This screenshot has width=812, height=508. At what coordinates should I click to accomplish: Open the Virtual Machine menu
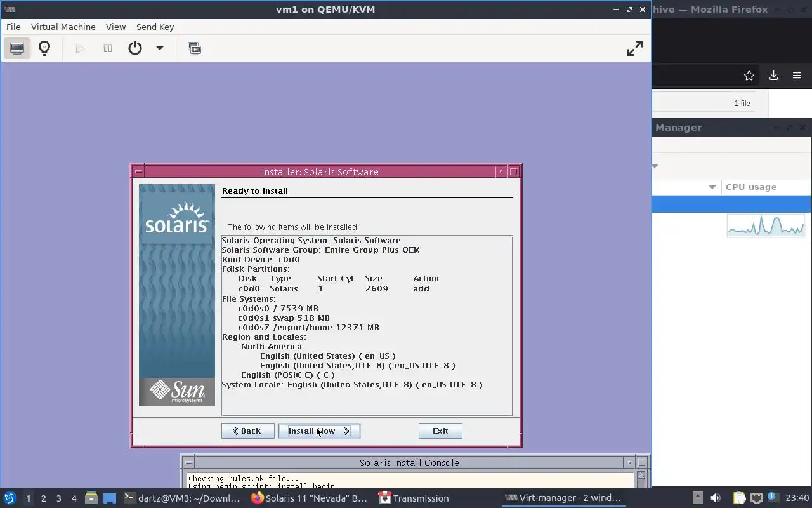coord(63,27)
